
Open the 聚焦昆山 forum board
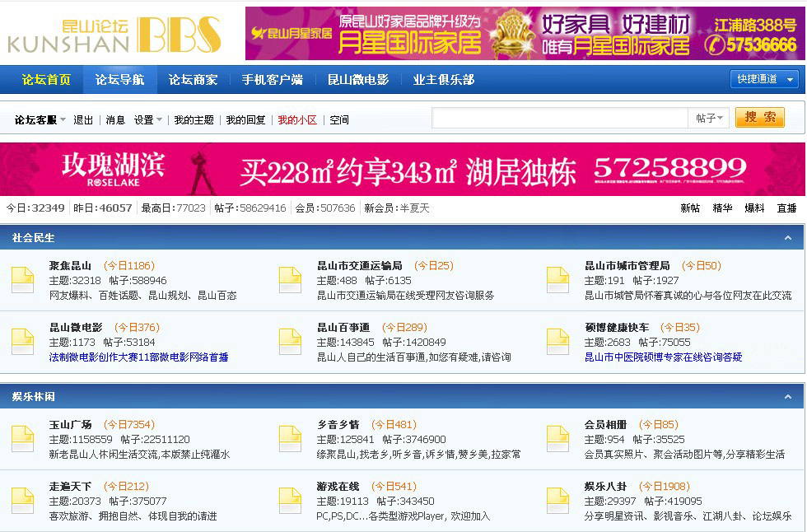[70, 265]
